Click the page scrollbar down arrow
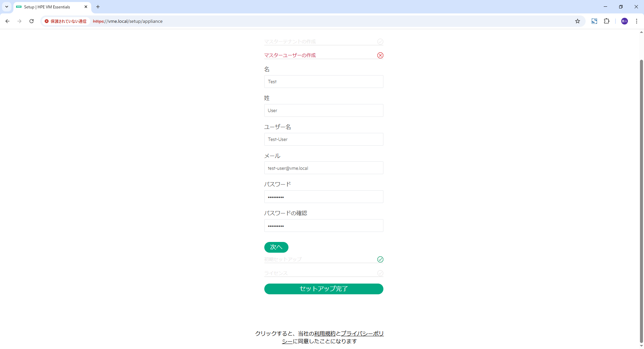 (641, 346)
